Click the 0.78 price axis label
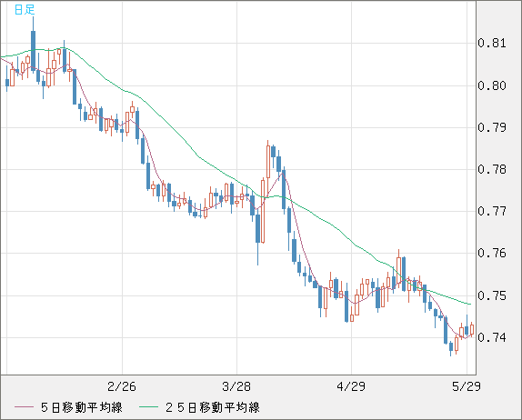 pos(492,169)
